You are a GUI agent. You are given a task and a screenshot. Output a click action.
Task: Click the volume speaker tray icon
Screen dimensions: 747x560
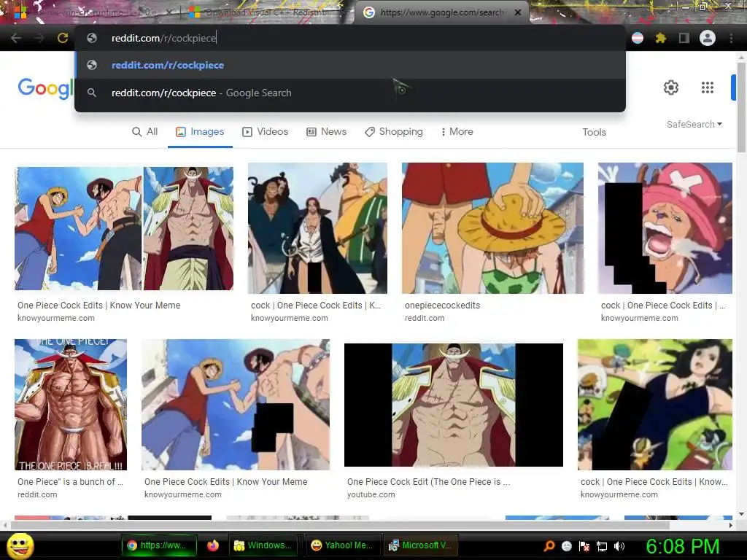619,546
